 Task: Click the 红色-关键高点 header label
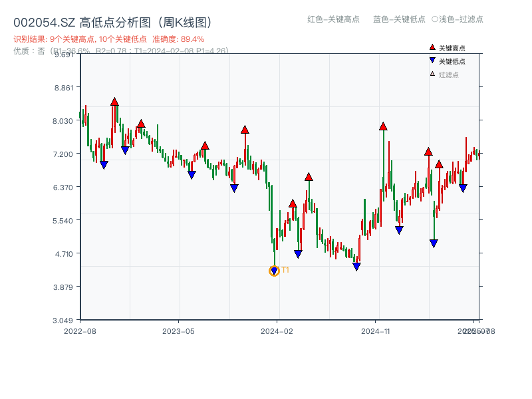point(333,19)
